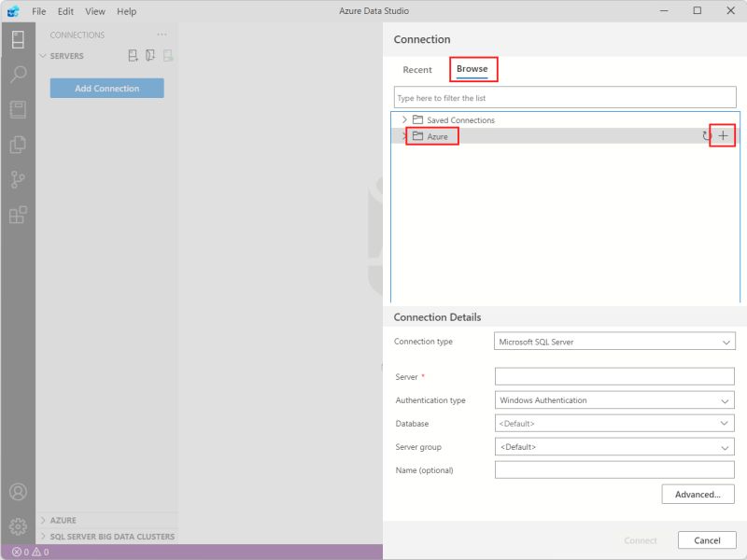The height and width of the screenshot is (560, 747).
Task: Open the Connection type dropdown
Action: 614,342
